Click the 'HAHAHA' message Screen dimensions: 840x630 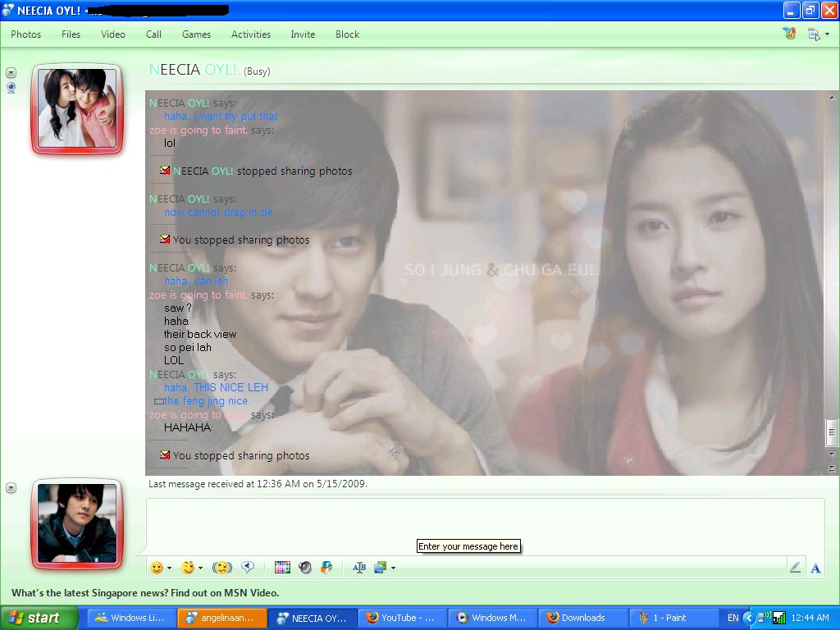click(188, 427)
